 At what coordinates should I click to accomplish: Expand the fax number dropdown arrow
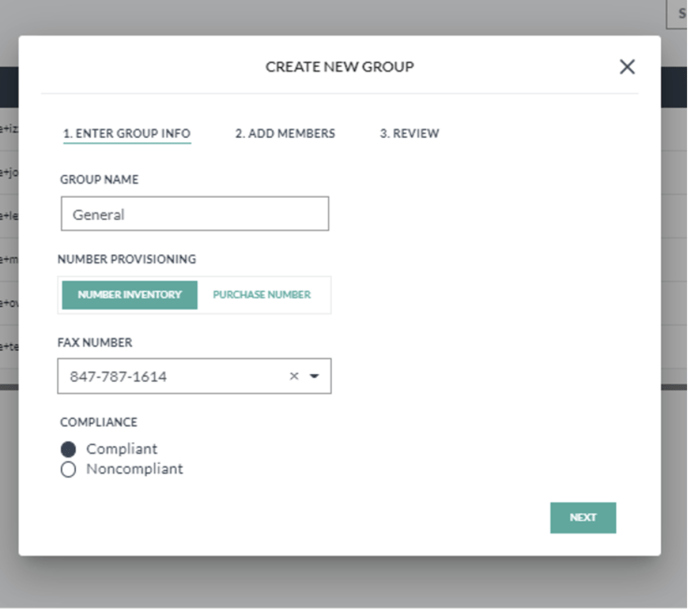click(x=314, y=377)
